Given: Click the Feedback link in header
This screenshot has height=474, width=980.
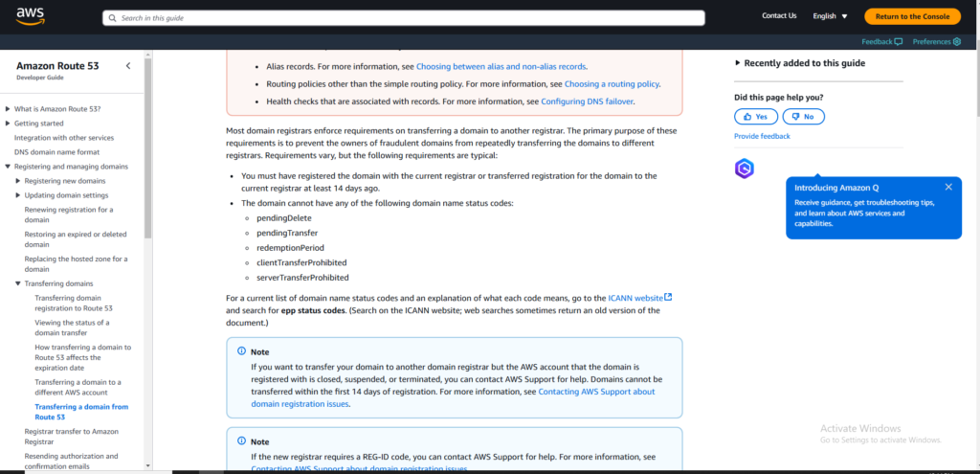Looking at the screenshot, I should tap(877, 42).
